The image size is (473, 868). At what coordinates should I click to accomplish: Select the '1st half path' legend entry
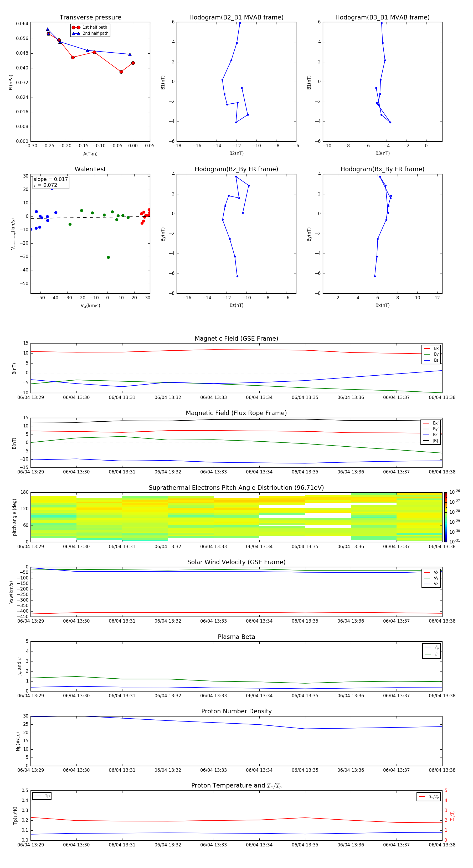coord(90,27)
